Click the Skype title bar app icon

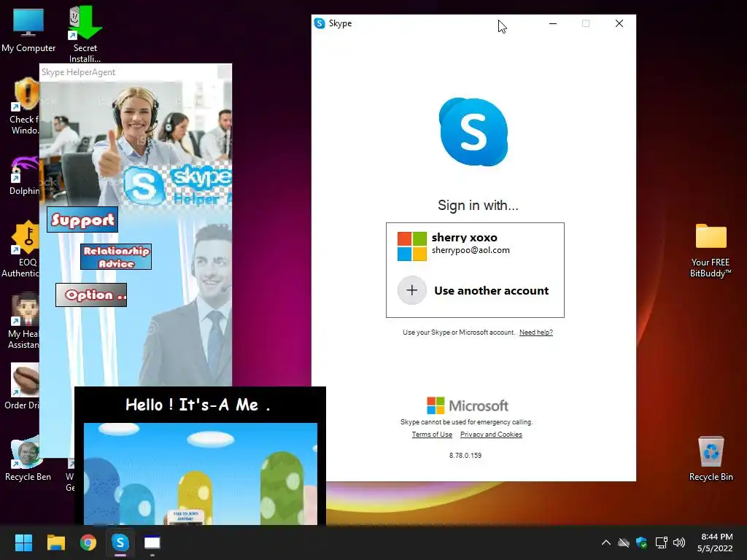pyautogui.click(x=320, y=23)
